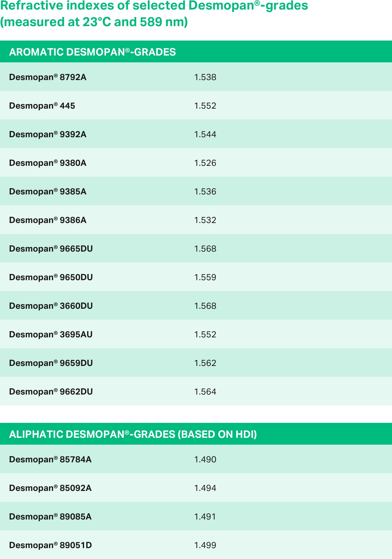The image size is (392, 559).
Task: Click the 'Desmopan® 9380A' row label
Action: (48, 163)
